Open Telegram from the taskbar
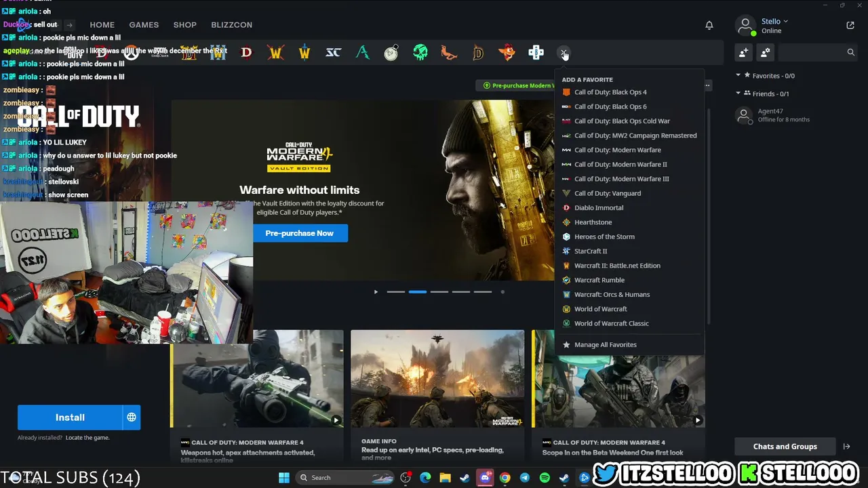Viewport: 868px width, 488px height. pos(524,478)
